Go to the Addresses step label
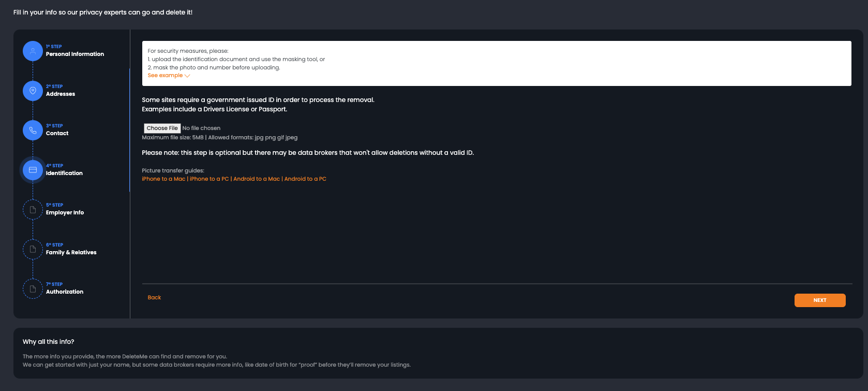 click(x=61, y=94)
